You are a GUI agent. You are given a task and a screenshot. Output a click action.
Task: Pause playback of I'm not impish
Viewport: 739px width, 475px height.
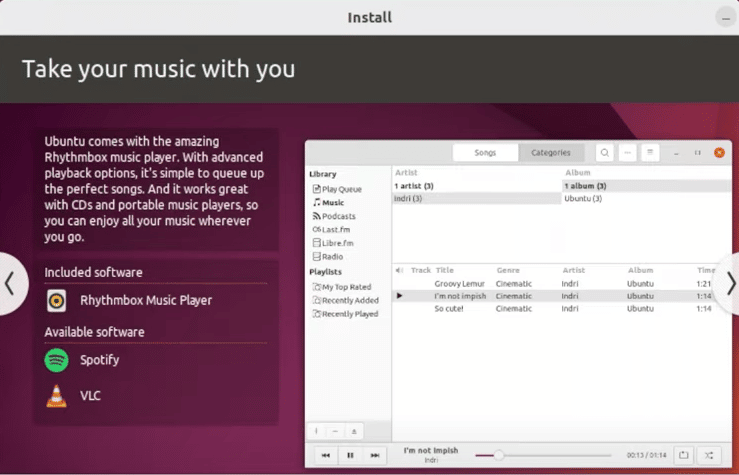point(350,455)
